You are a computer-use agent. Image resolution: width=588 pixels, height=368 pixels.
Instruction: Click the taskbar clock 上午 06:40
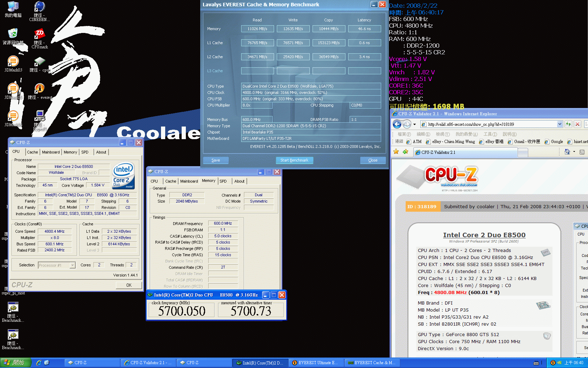[574, 363]
